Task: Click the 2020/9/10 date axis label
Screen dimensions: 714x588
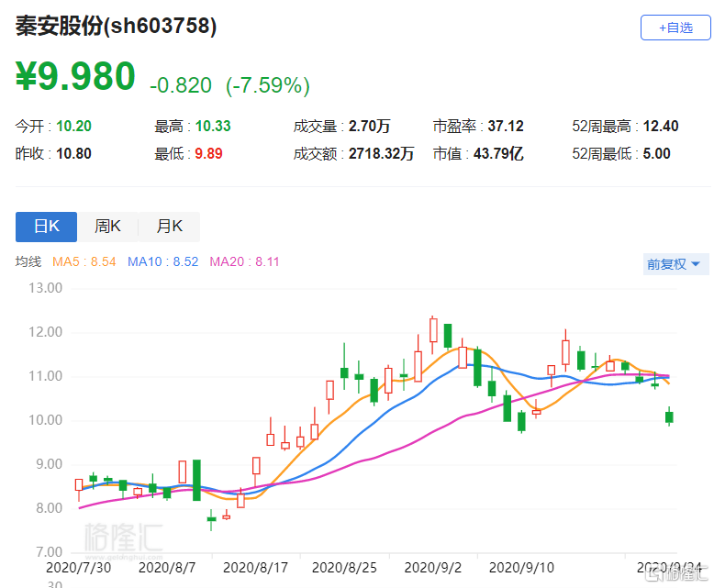Action: (521, 568)
